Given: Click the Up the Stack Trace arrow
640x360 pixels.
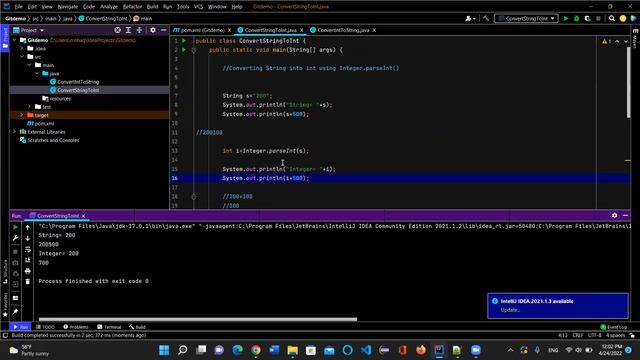Looking at the screenshot, I should (28, 227).
